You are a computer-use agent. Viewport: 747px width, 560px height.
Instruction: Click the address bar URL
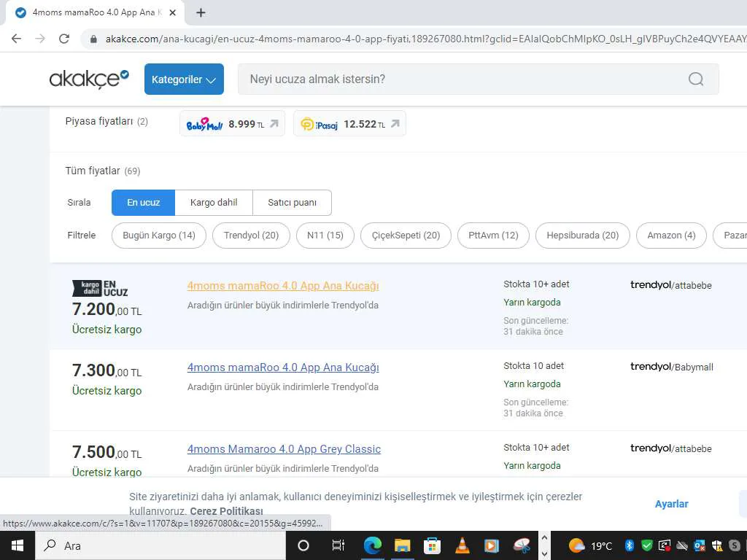tap(425, 39)
